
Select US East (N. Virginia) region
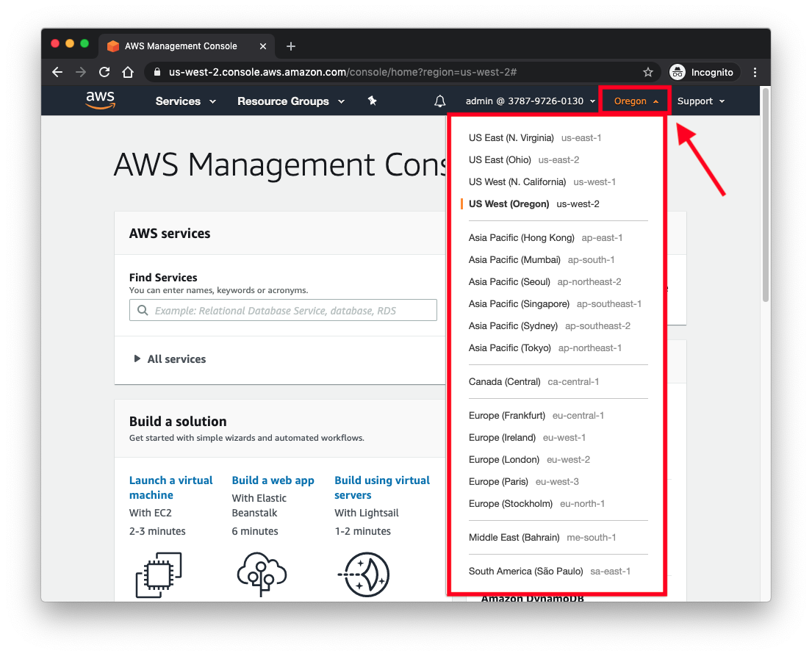[x=535, y=137]
